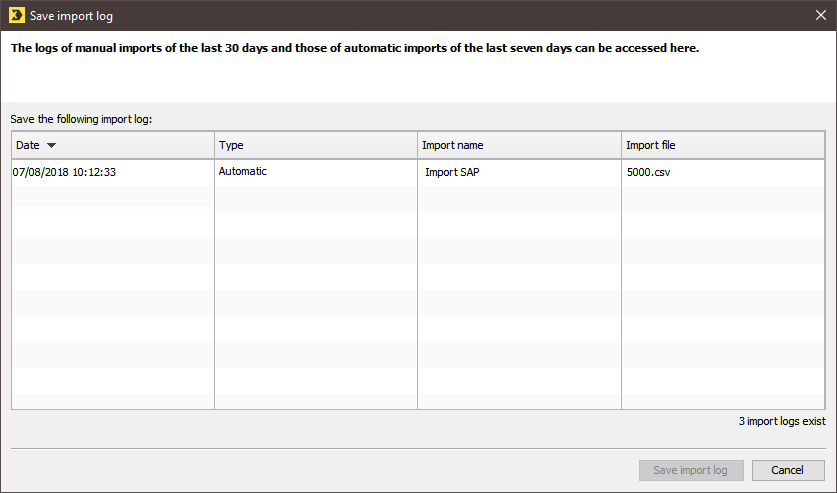Screen dimensions: 837x493
Task: Click the first empty row below the log entry
Action: point(418,198)
